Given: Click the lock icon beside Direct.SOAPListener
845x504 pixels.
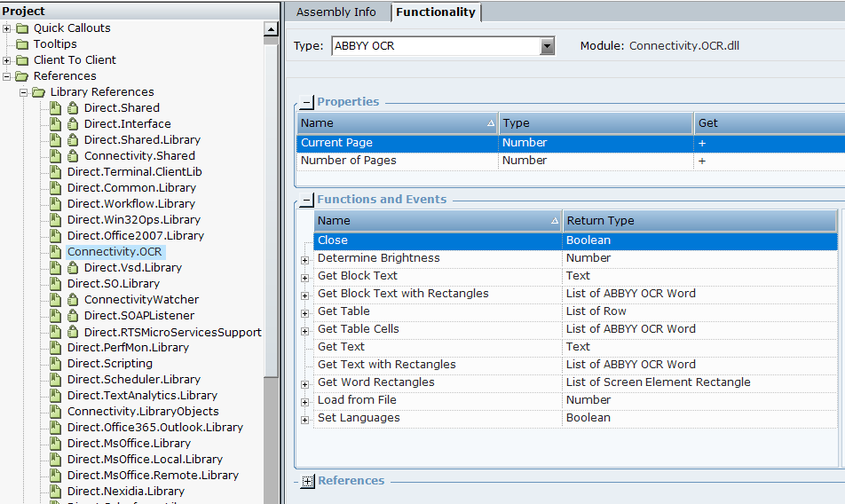Looking at the screenshot, I should pos(73,316).
